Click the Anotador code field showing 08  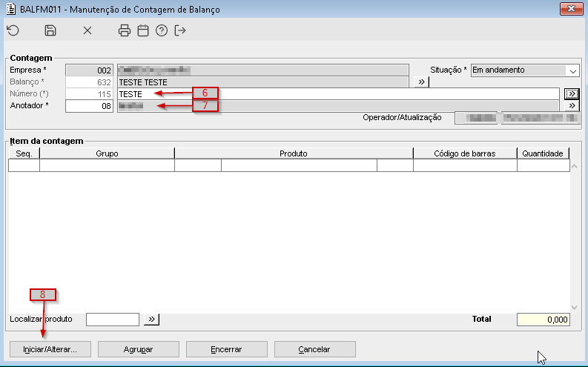(x=89, y=106)
